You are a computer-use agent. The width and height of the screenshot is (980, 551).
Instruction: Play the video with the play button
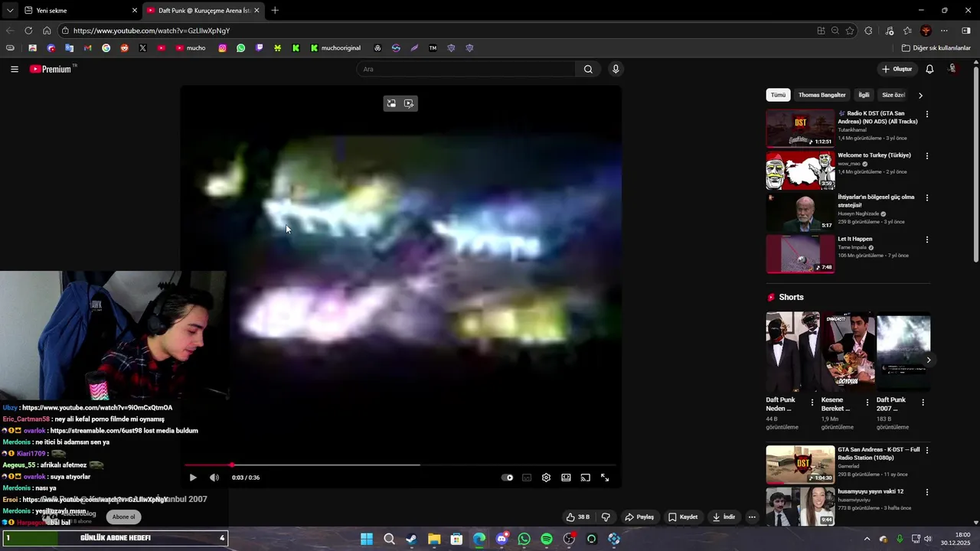click(193, 478)
